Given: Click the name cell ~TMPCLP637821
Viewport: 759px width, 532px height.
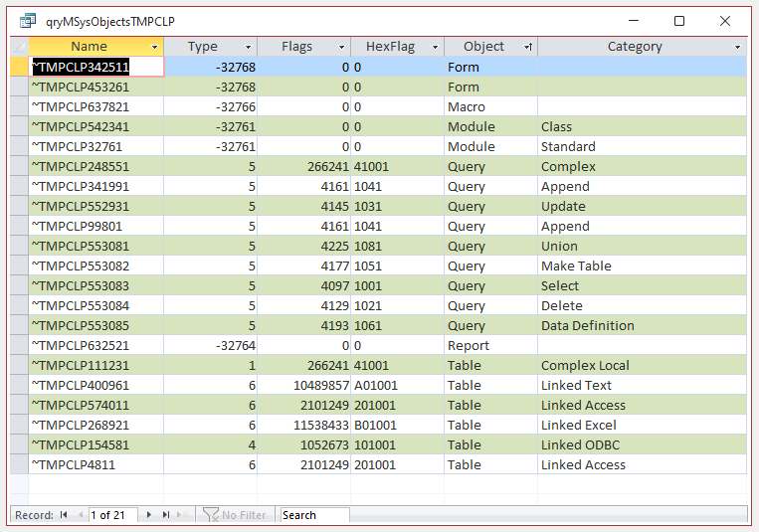Looking at the screenshot, I should (x=96, y=107).
